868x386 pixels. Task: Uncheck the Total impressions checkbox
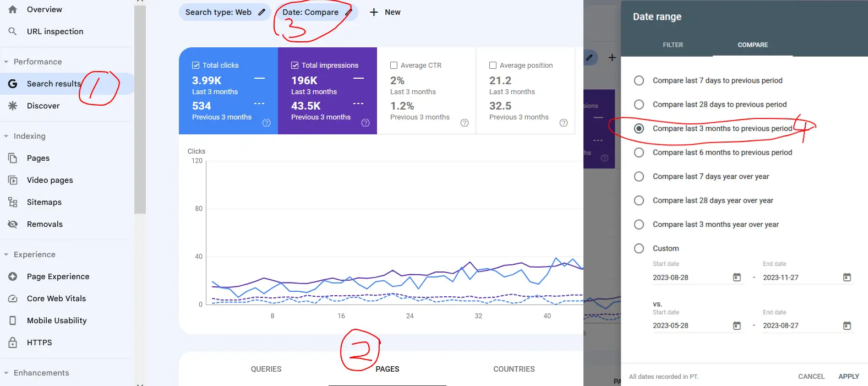point(294,65)
